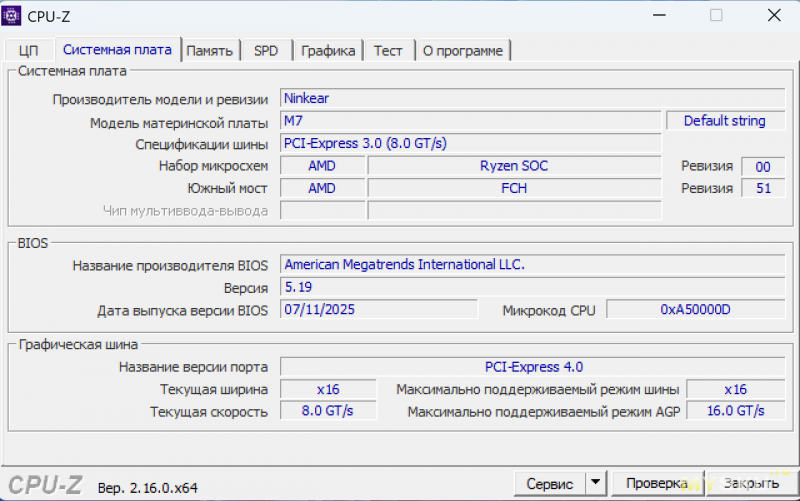
Task: Open the Тест benchmark tab
Action: click(x=388, y=50)
